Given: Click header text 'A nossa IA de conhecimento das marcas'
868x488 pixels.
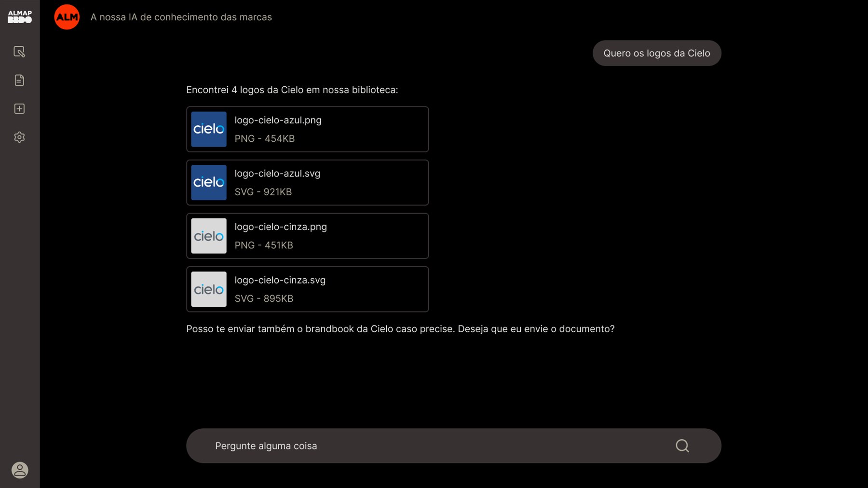Looking at the screenshot, I should click(181, 17).
